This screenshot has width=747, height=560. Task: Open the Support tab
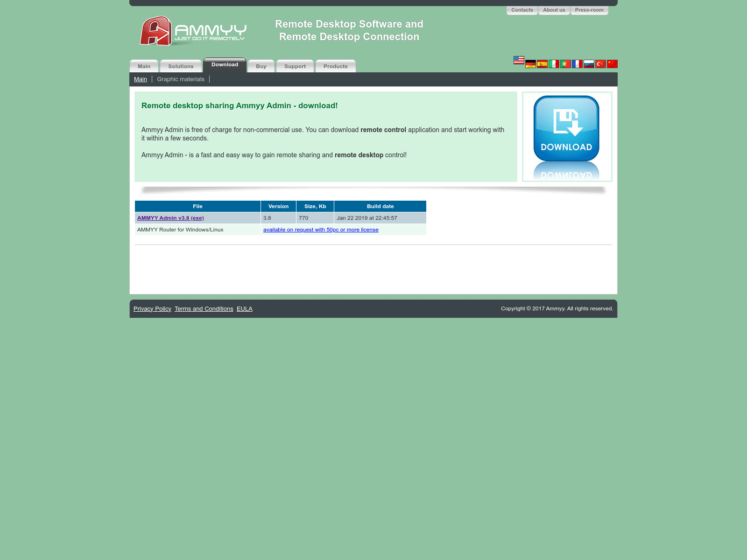tap(295, 66)
